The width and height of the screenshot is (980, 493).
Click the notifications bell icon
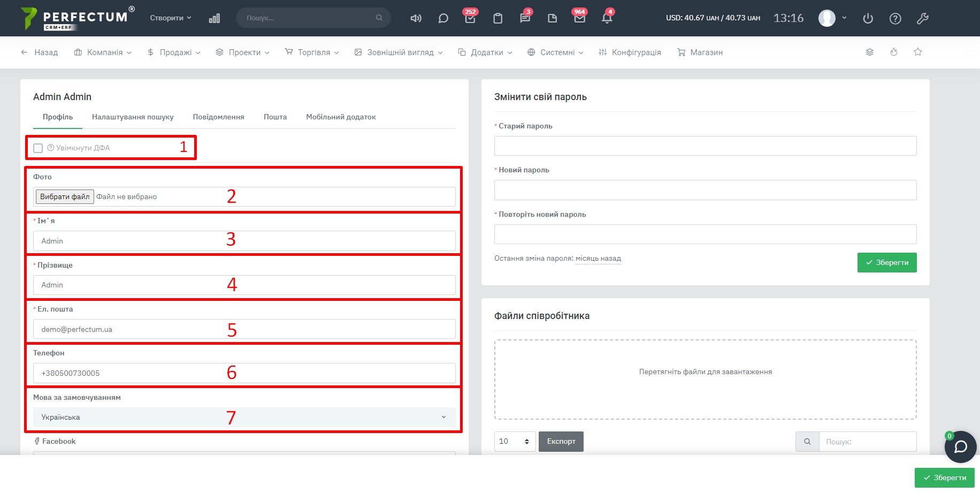(x=607, y=18)
